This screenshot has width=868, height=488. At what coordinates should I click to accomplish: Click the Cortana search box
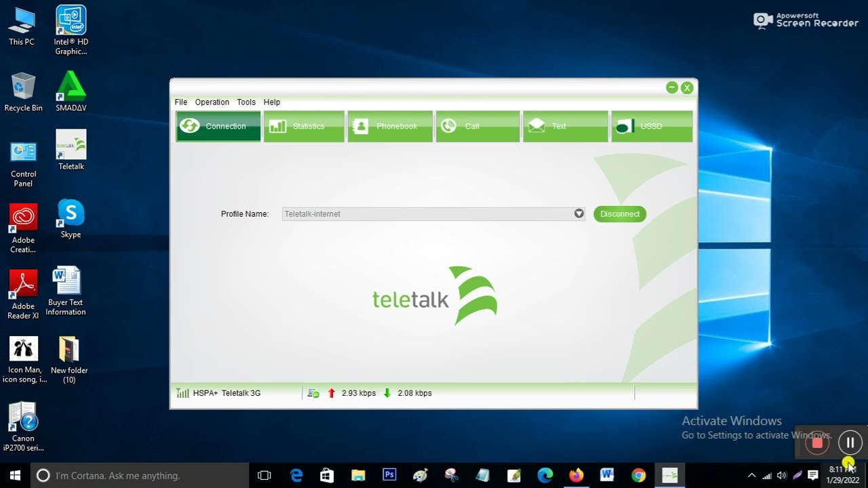(140, 476)
